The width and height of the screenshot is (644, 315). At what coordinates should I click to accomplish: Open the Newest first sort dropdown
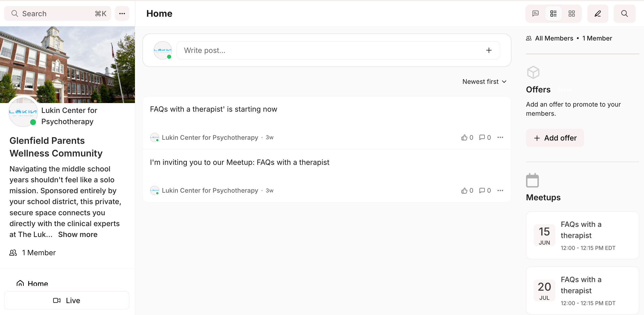(x=484, y=82)
